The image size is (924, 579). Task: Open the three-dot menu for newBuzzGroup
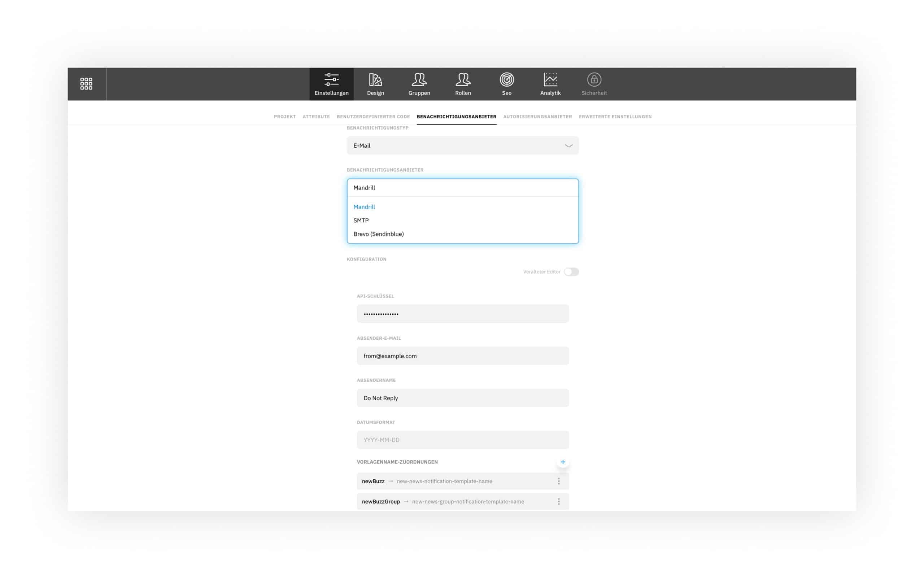tap(558, 501)
